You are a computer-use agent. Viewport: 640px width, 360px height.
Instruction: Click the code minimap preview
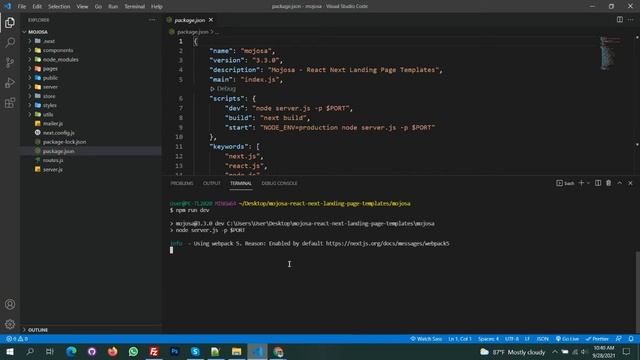611,53
